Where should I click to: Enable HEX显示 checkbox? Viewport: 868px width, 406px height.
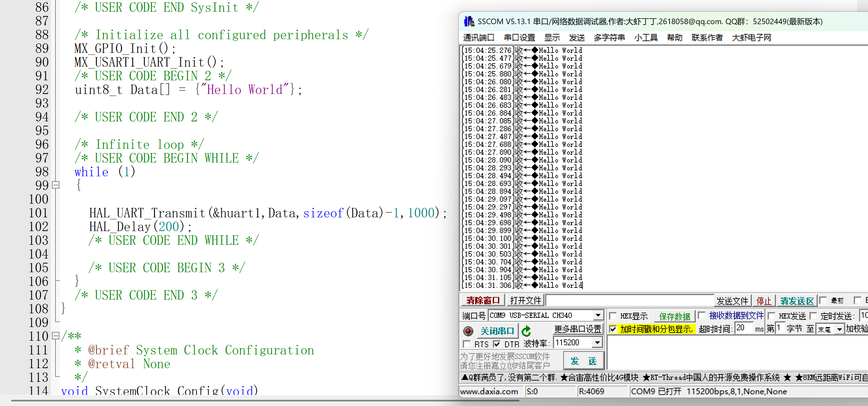[x=613, y=316]
